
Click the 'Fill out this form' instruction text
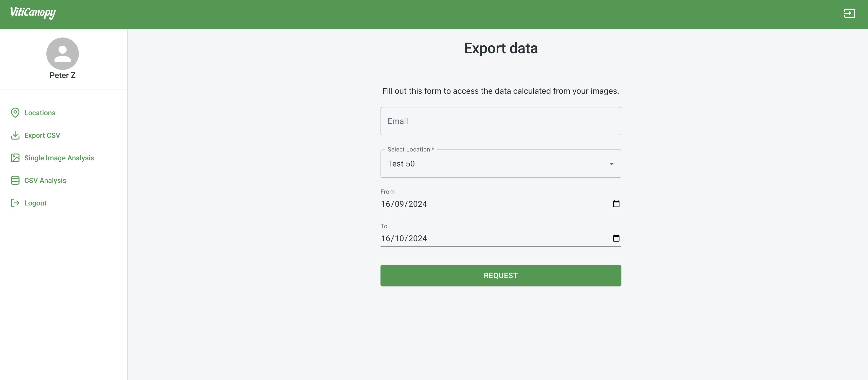point(501,91)
